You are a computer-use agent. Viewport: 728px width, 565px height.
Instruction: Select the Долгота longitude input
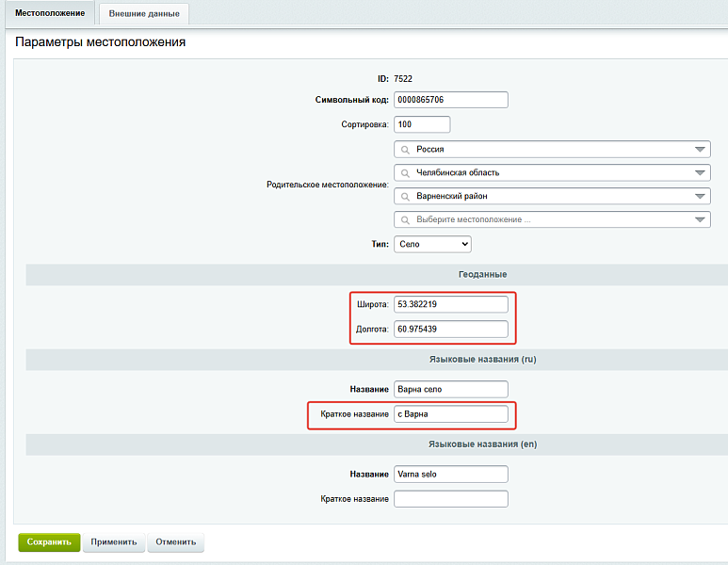450,329
